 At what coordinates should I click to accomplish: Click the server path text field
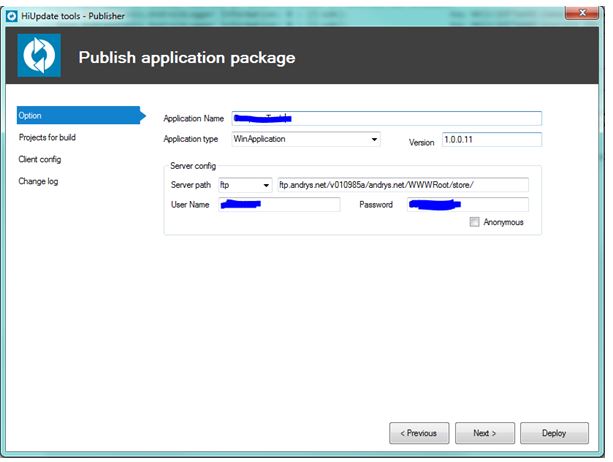pos(403,185)
